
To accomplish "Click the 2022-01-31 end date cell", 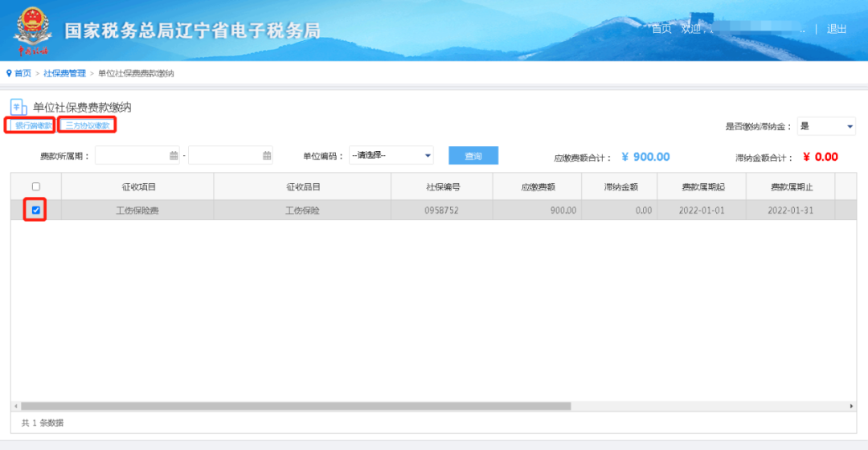I will coord(791,211).
